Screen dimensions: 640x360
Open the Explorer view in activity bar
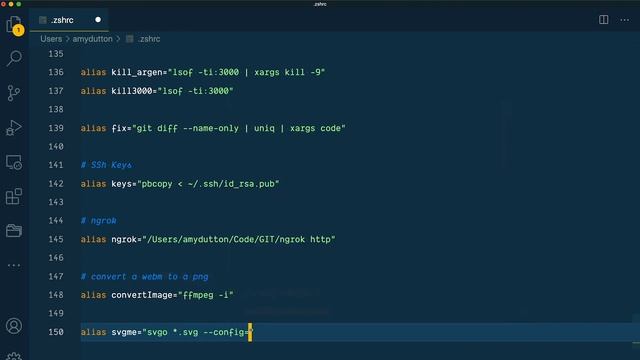pos(14,24)
